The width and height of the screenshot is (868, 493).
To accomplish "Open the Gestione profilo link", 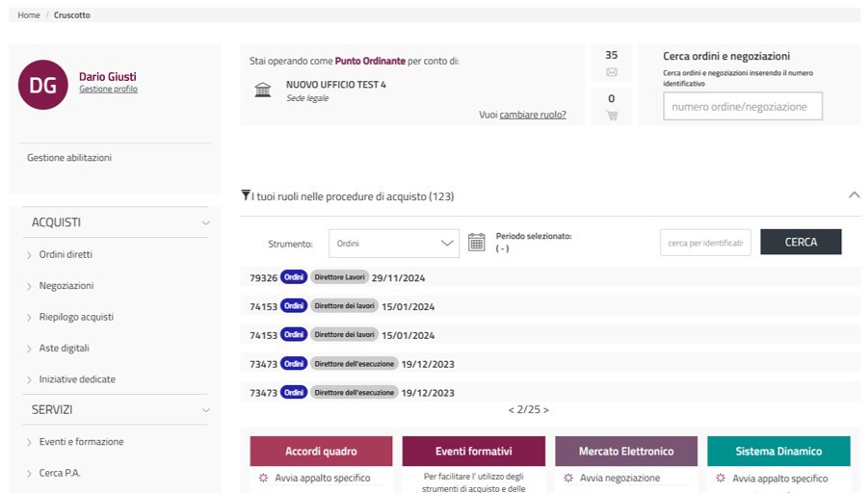I will tap(108, 90).
